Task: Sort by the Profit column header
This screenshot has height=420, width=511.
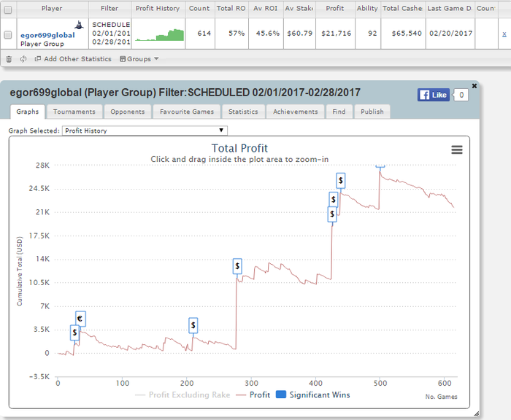Action: pos(335,9)
